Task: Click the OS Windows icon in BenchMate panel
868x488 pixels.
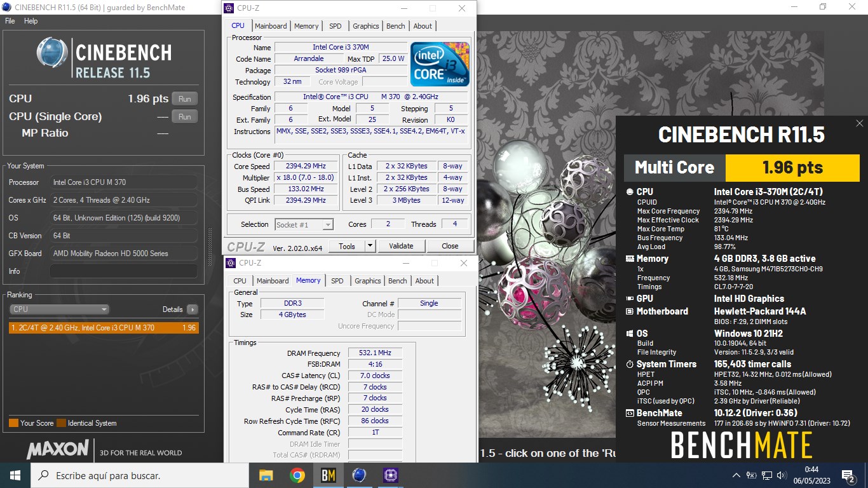Action: click(630, 334)
